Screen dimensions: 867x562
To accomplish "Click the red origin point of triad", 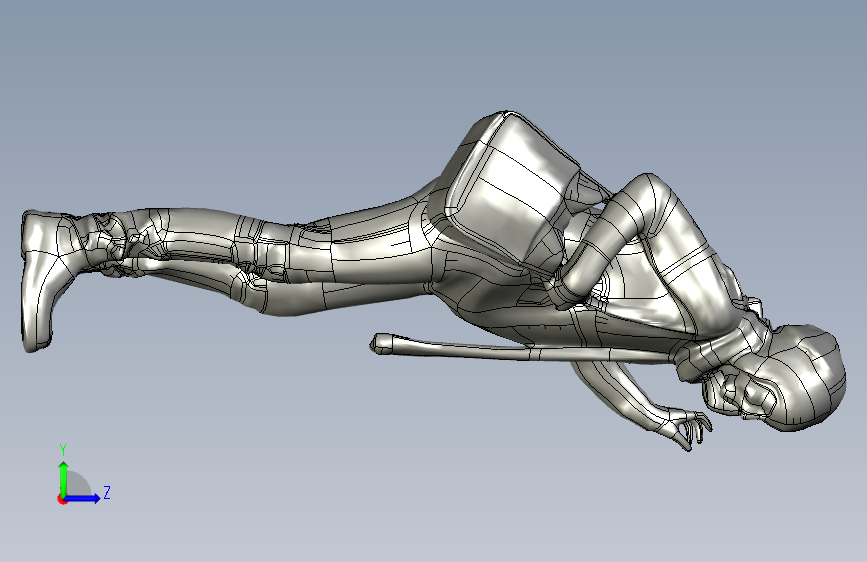I will (62, 499).
